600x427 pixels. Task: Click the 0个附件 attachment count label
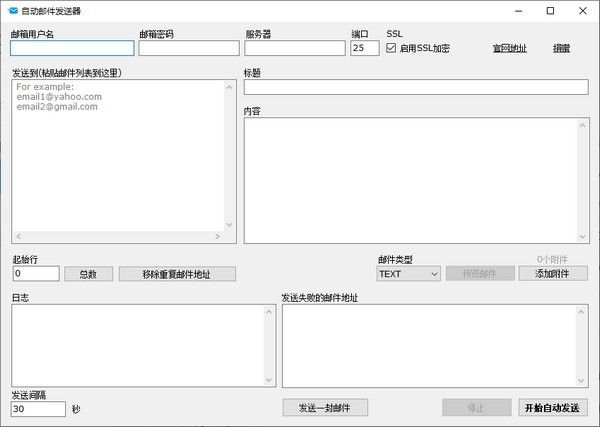tap(552, 259)
